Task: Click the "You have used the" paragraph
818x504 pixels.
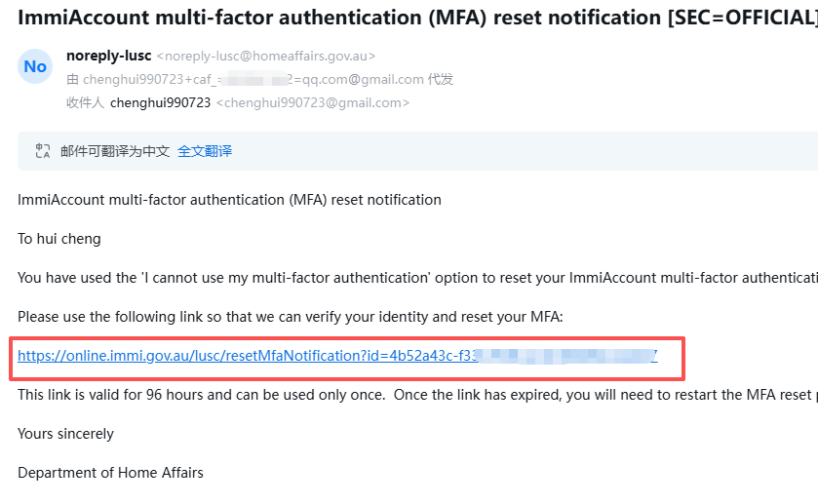Action: [418, 278]
